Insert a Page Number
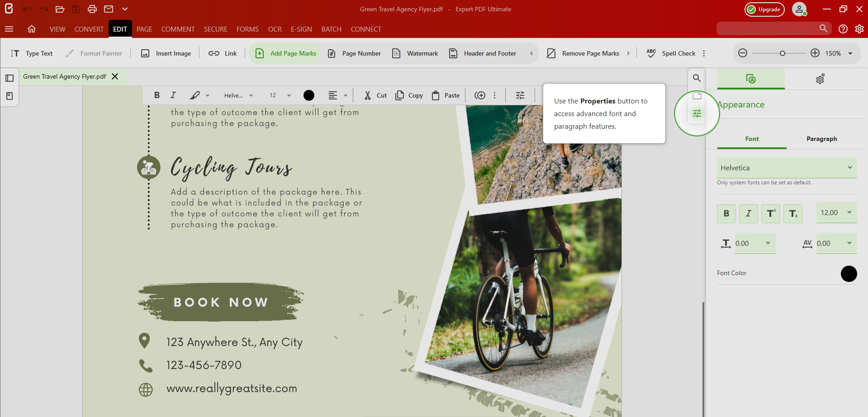The image size is (868, 417). click(354, 53)
